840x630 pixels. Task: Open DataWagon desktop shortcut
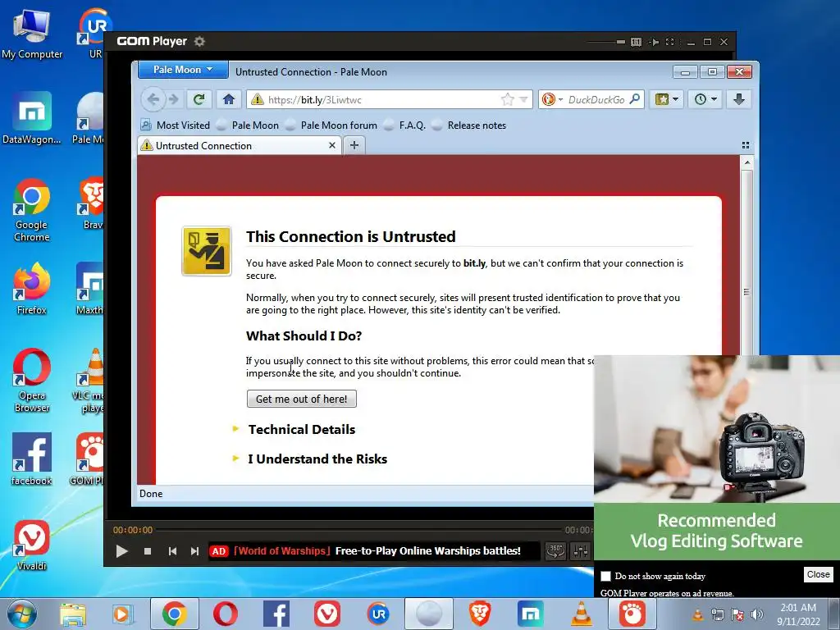[32, 118]
